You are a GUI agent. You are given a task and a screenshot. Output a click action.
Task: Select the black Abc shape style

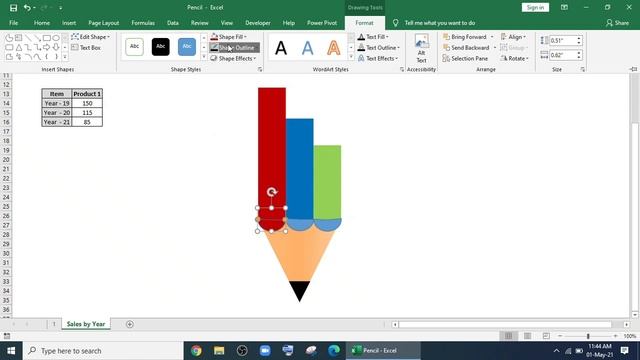(x=160, y=47)
